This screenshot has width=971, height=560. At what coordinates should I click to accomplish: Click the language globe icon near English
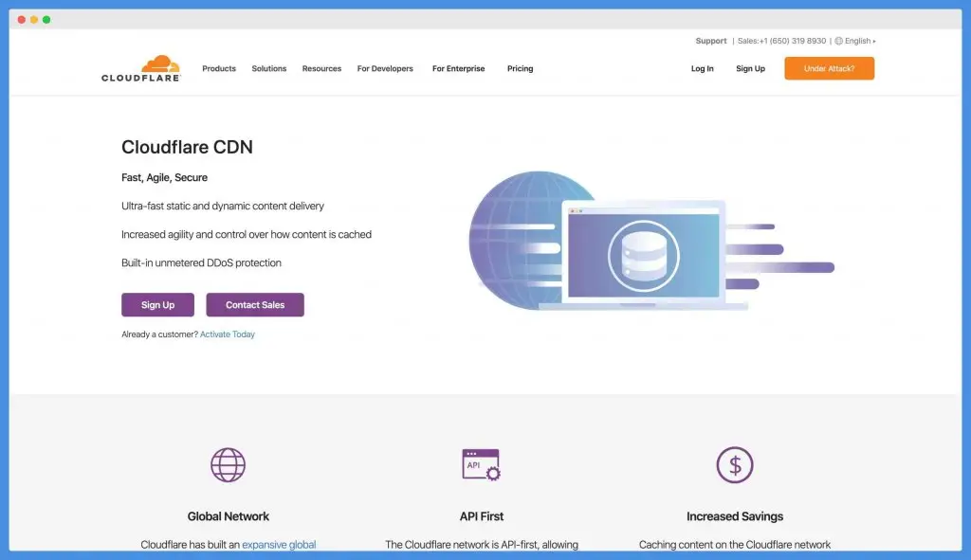pos(839,41)
